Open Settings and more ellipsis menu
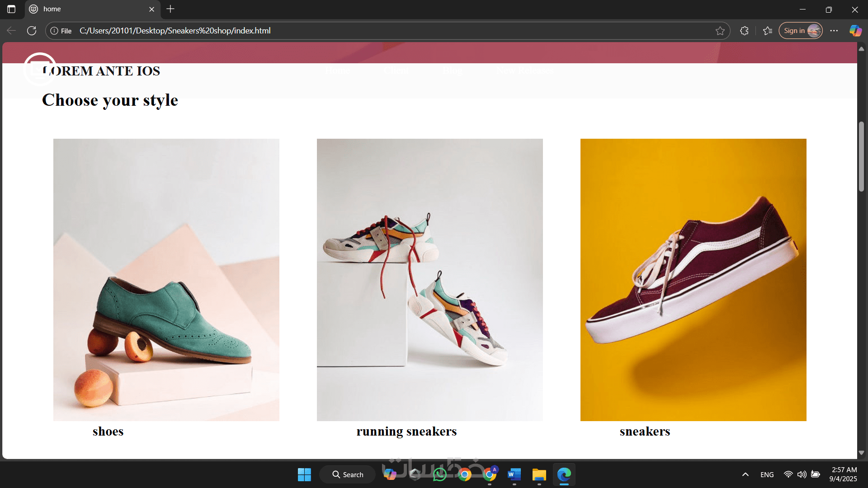Viewport: 868px width, 488px height. [834, 31]
